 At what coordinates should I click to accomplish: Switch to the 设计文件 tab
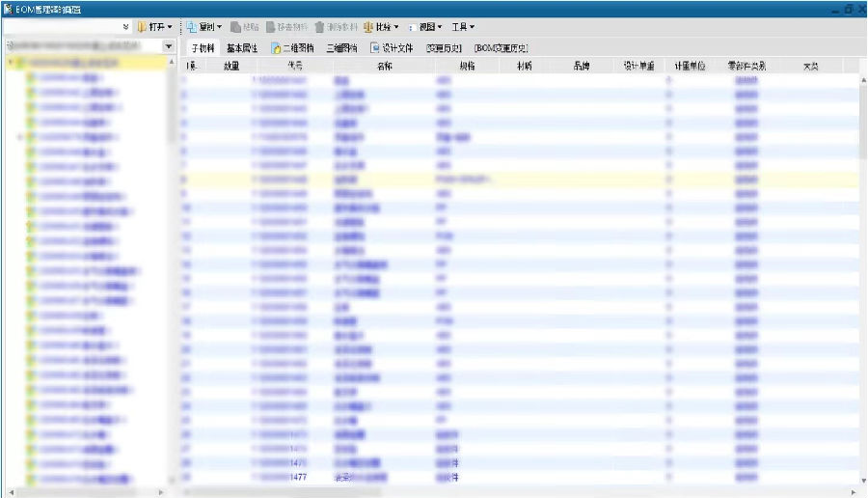[x=392, y=48]
